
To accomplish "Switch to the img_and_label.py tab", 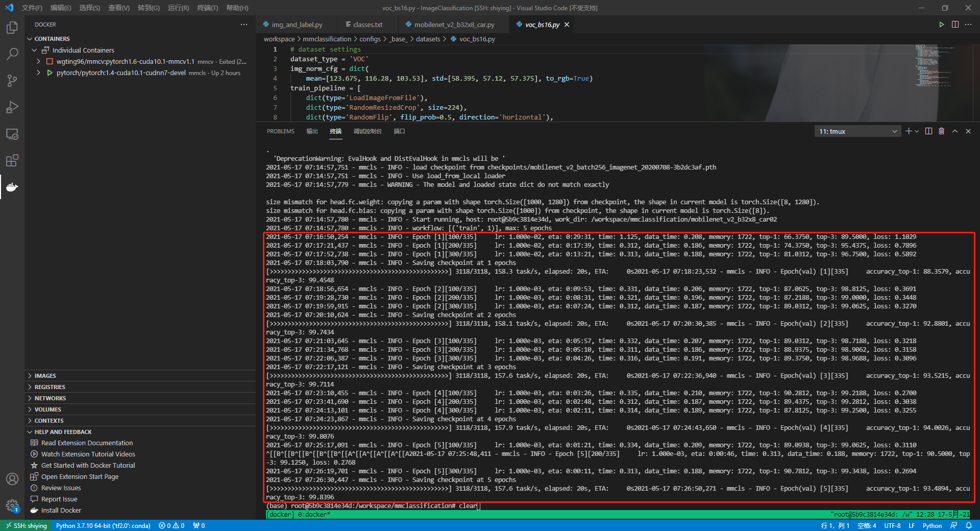I will (297, 25).
